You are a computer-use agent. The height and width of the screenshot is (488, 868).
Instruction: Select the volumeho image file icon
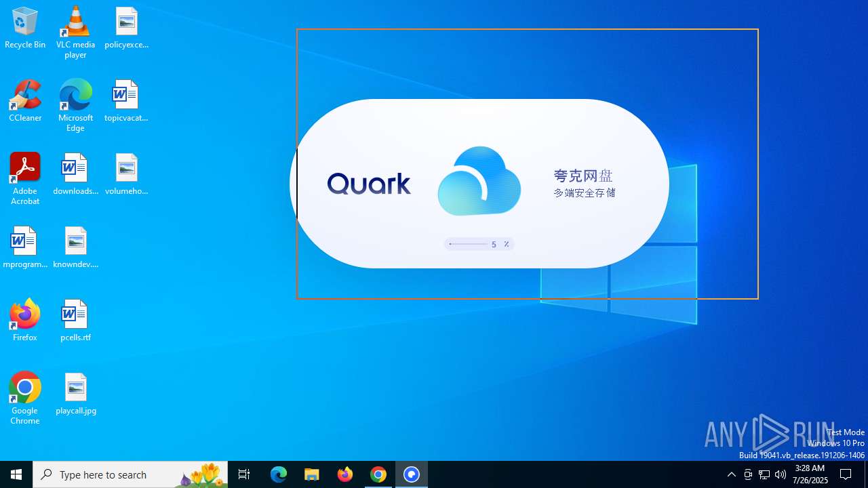click(126, 175)
